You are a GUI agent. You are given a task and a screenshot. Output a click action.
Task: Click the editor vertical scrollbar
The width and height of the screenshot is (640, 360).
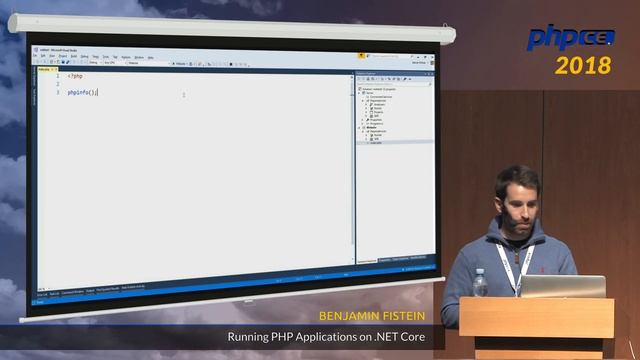[352, 167]
